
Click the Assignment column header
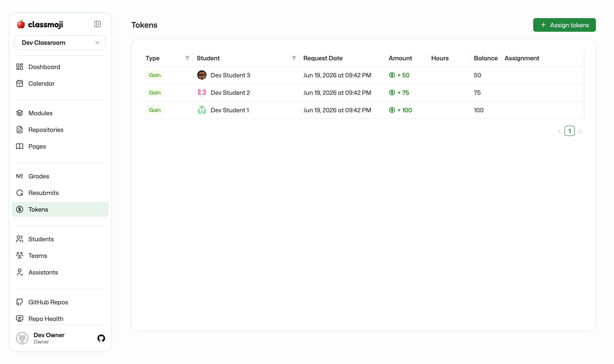click(x=522, y=58)
